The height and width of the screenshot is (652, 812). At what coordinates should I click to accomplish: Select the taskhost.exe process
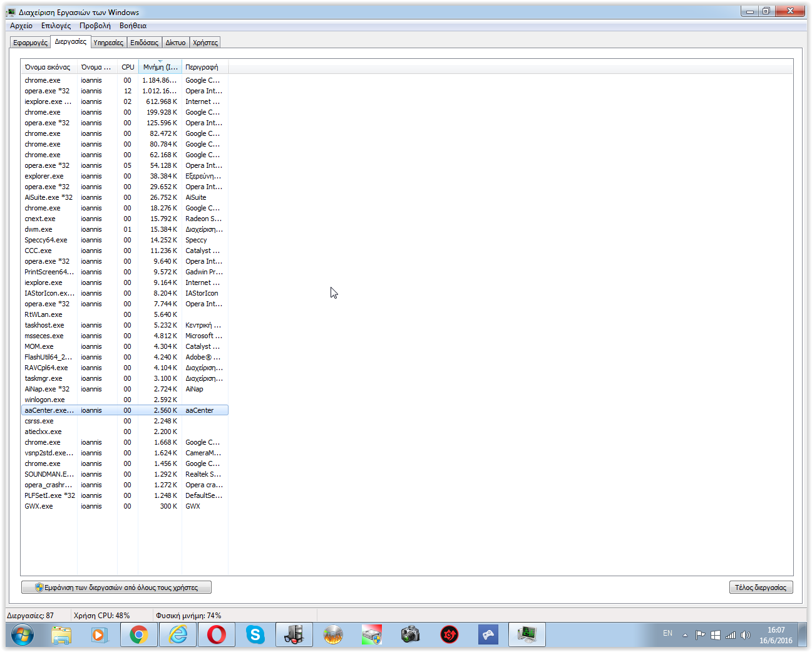pos(125,325)
